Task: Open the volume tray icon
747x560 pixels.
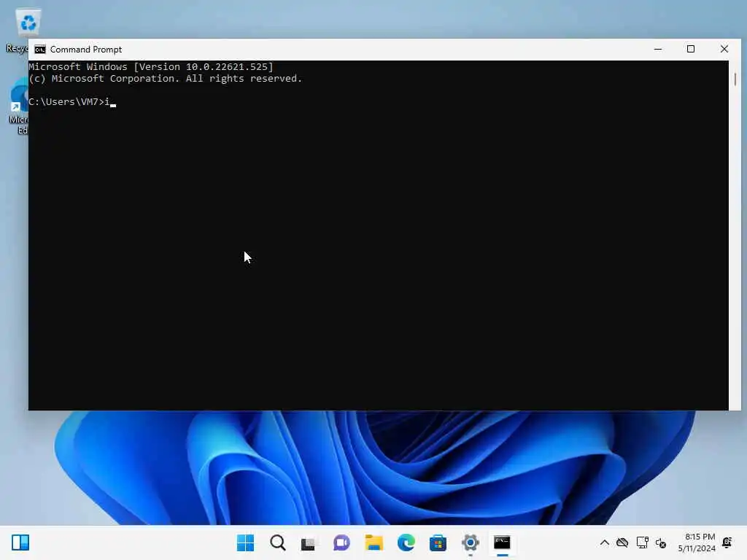Action: 661,542
